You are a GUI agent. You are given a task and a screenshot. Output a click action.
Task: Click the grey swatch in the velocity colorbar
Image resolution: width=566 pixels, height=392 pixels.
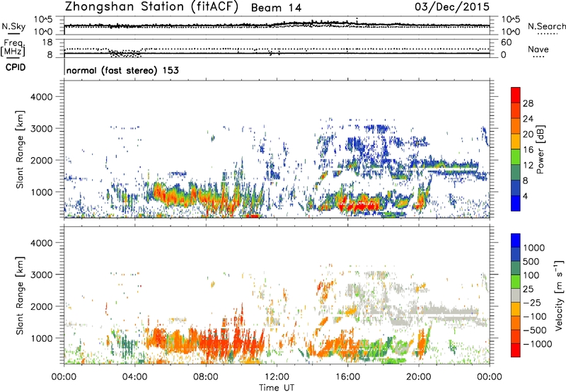[516, 296]
